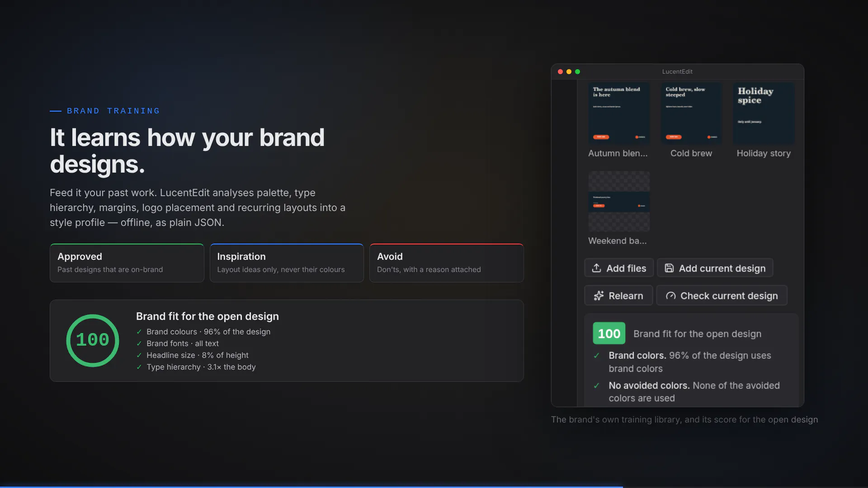Select the Inspiration card
The height and width of the screenshot is (488, 868).
(287, 263)
